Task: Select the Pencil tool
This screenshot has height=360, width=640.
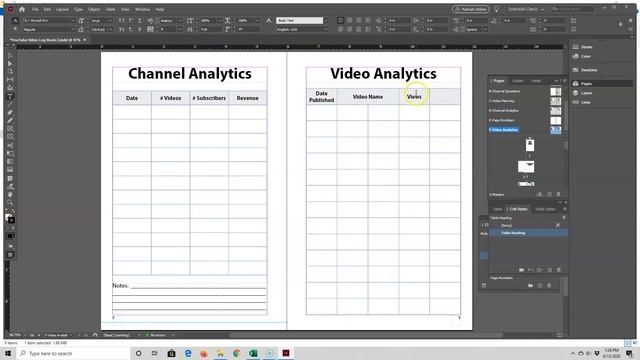Action: pyautogui.click(x=10, y=121)
